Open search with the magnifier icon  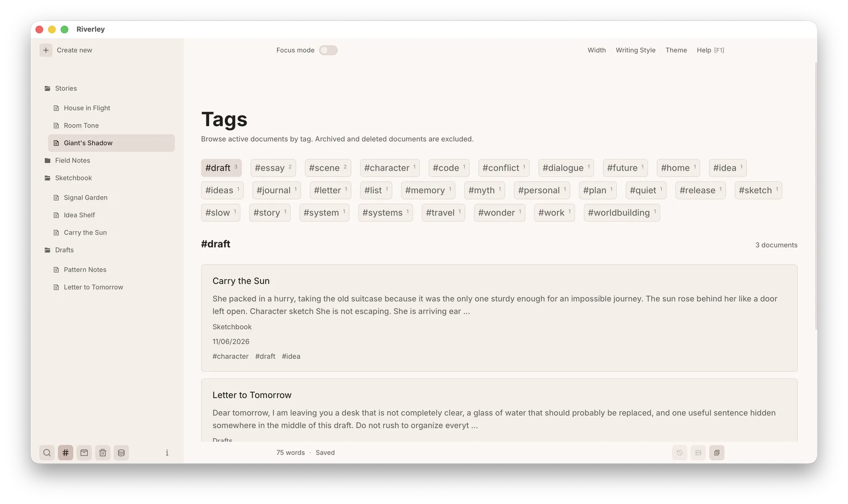point(47,453)
